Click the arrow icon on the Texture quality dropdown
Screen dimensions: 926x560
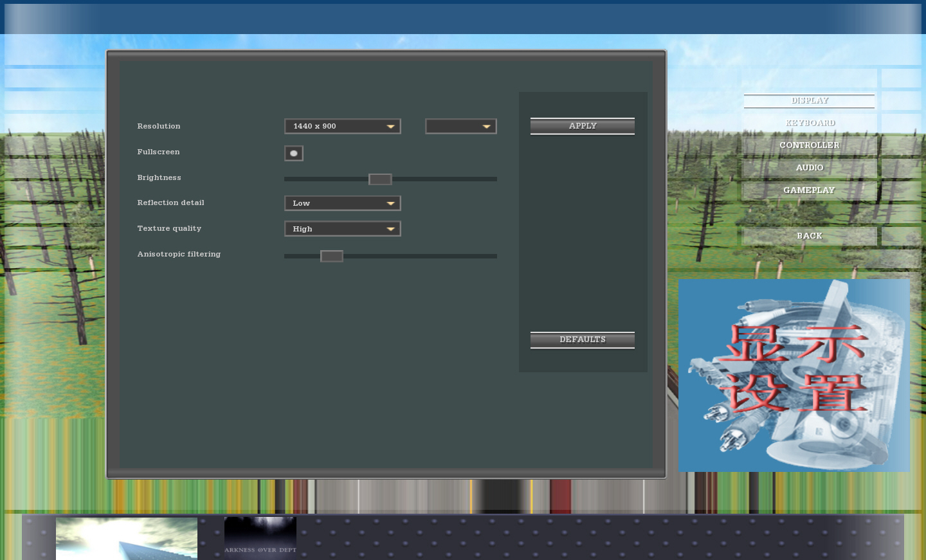point(390,229)
